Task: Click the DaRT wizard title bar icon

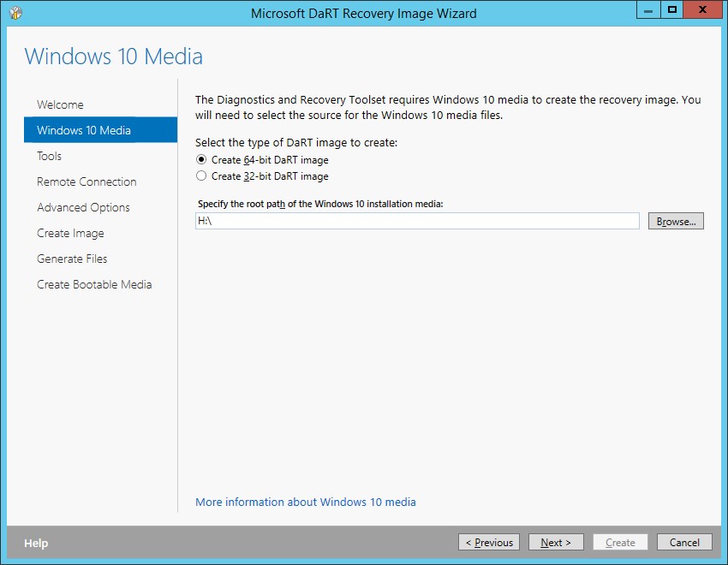Action: coord(15,13)
